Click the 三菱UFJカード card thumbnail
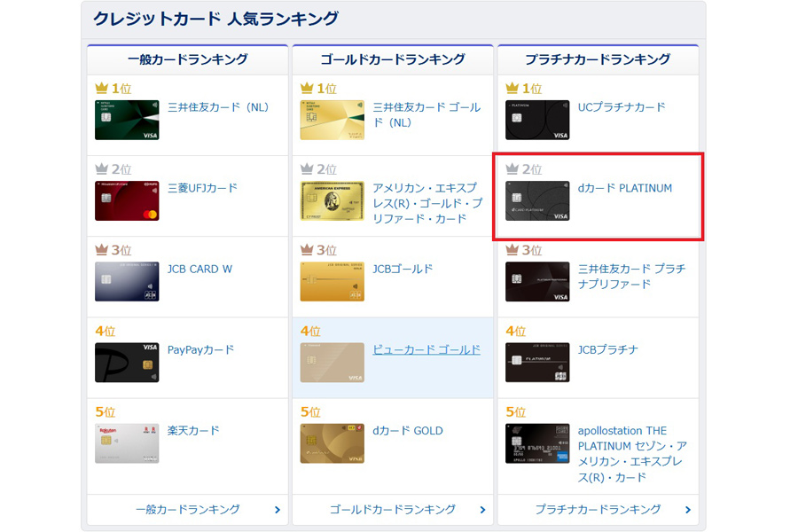The height and width of the screenshot is (532, 798). coord(127,200)
